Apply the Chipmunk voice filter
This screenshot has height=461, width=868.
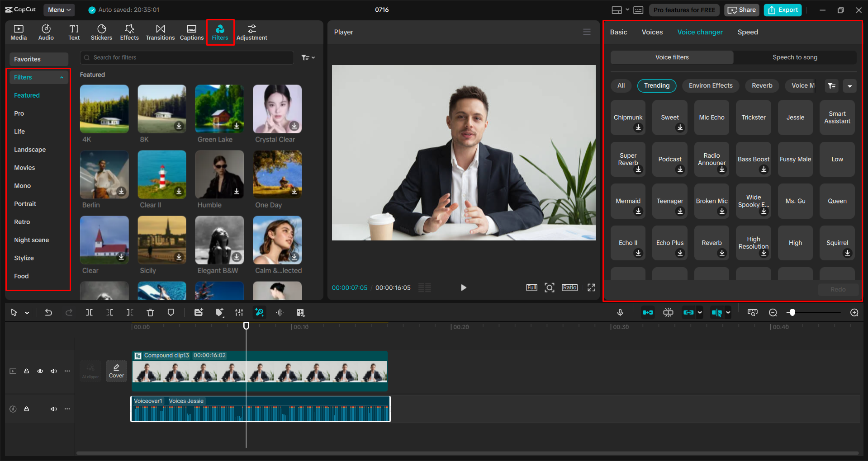click(628, 118)
